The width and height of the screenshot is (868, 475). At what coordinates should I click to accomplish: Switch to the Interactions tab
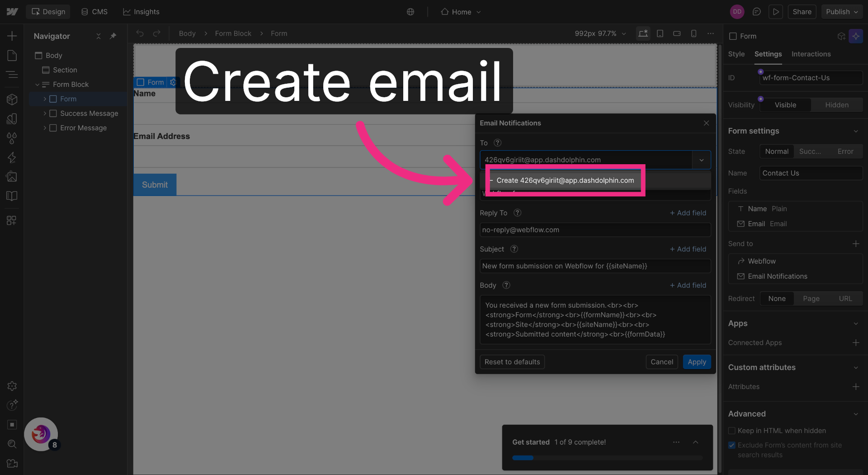tap(811, 54)
